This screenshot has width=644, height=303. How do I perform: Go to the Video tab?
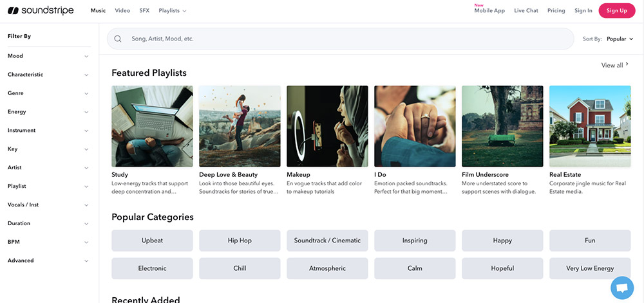122,11
